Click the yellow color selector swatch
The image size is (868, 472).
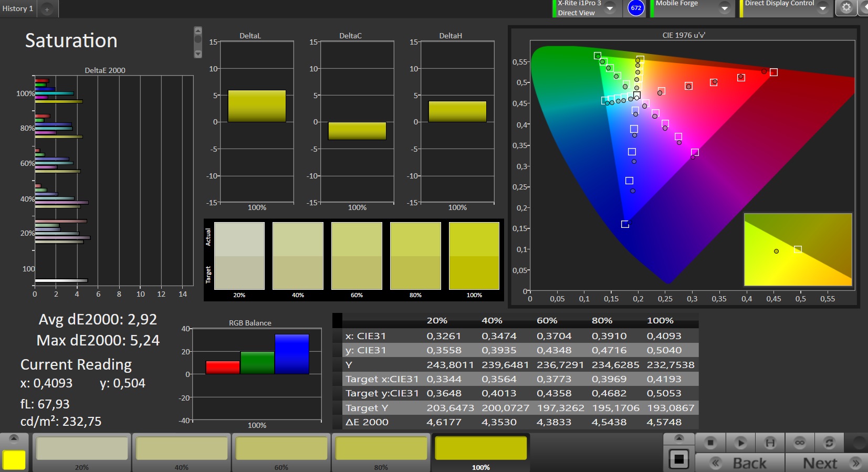click(14, 459)
